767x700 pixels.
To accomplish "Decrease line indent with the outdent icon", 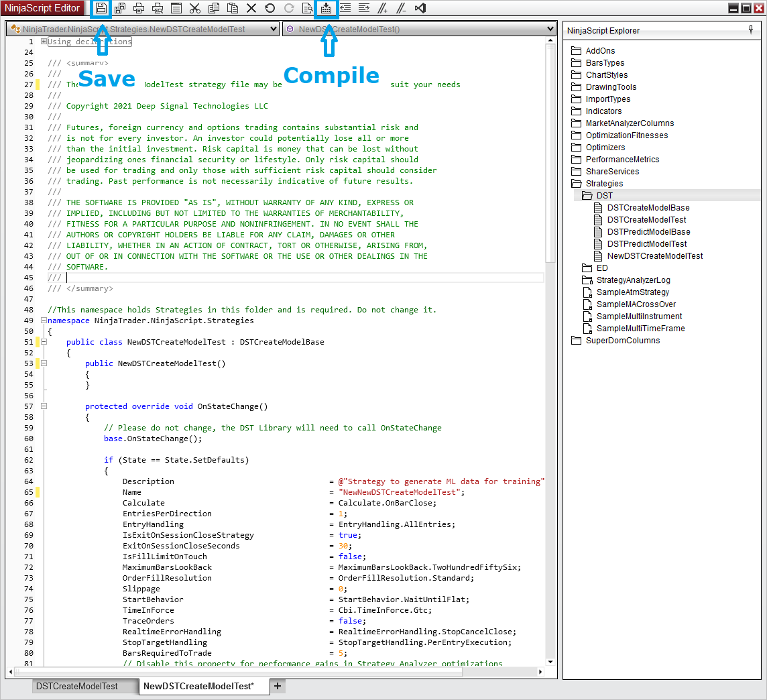I will (x=345, y=8).
